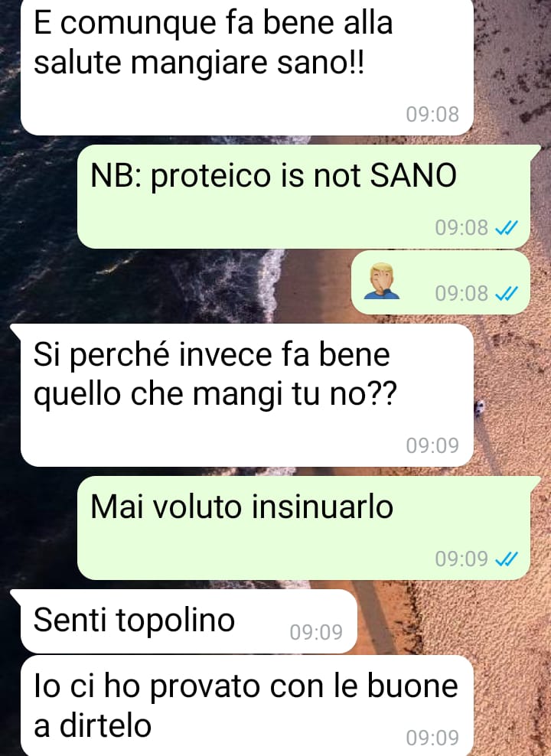
Task: Tap the word 'SANO' in green bubble
Action: click(413, 175)
